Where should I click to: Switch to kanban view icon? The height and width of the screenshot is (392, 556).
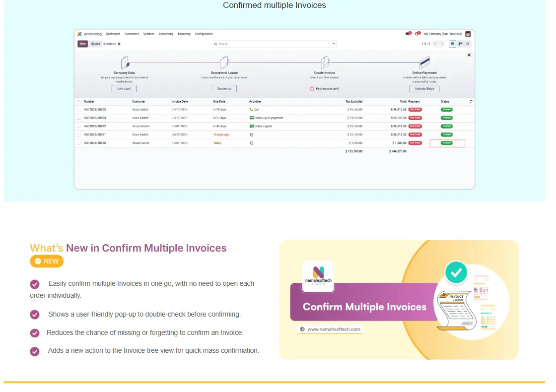coord(460,44)
